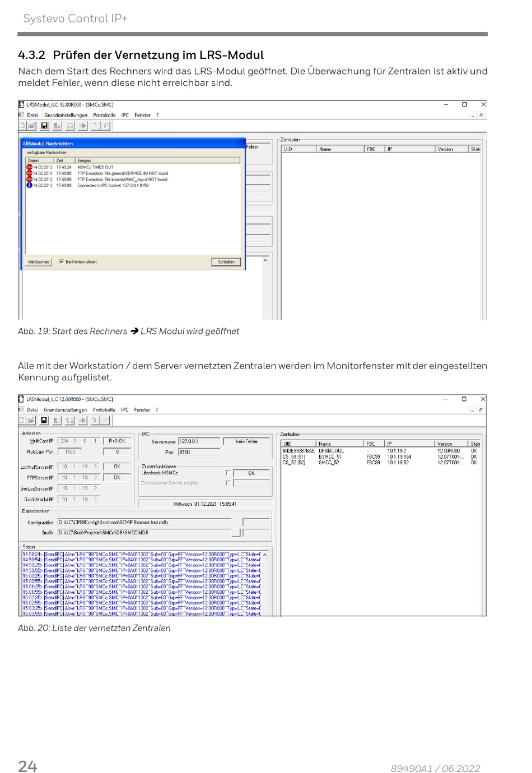532x773 pixels.
Task: Select the 'MSMCc TIMED OUT' message text
Action: [x=95, y=167]
